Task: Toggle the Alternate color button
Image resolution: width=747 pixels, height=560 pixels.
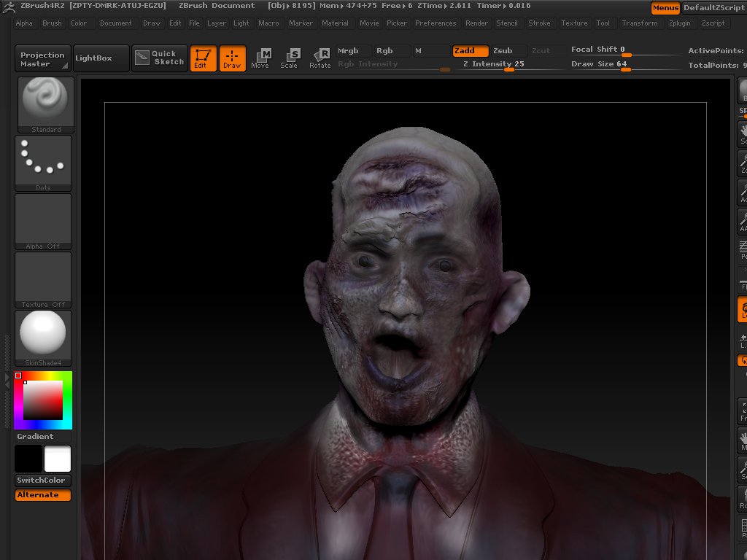Action: pos(43,495)
